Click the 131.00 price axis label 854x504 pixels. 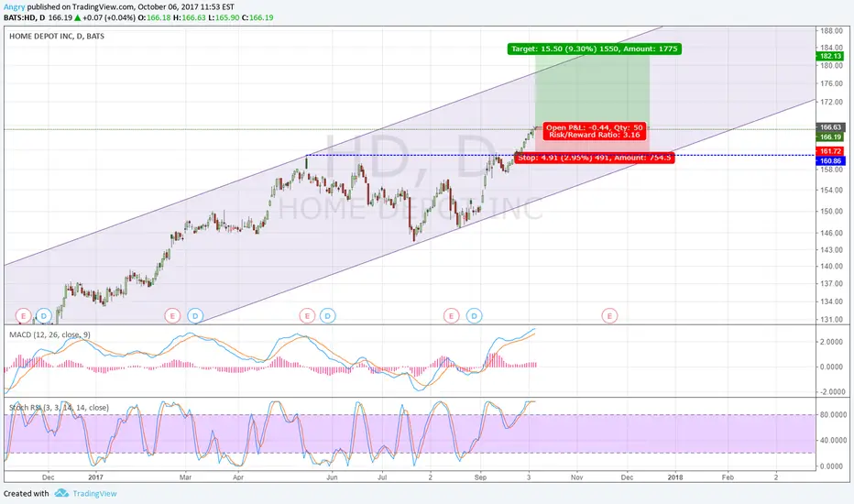[x=832, y=320]
